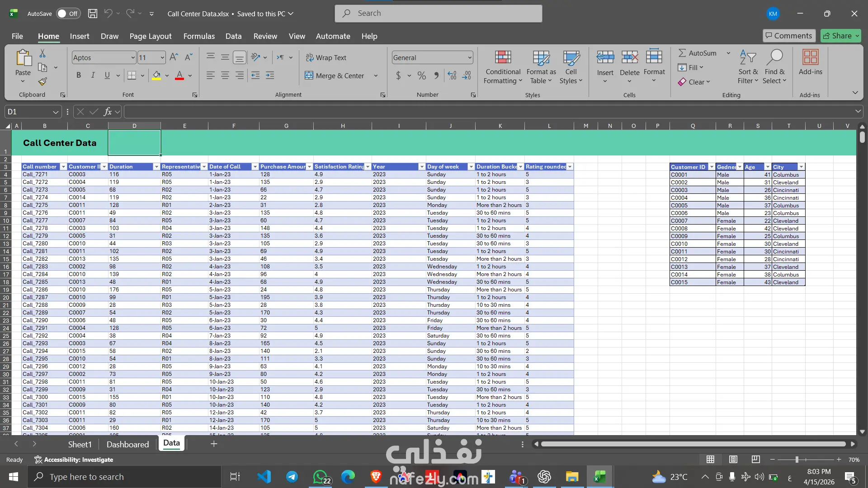
Task: Apply percent style number format
Action: (x=421, y=75)
